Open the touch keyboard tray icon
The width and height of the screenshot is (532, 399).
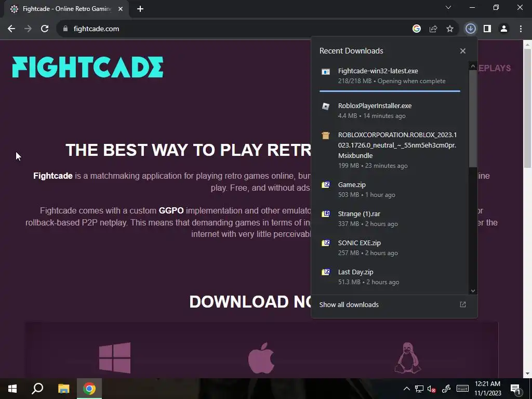(x=462, y=389)
